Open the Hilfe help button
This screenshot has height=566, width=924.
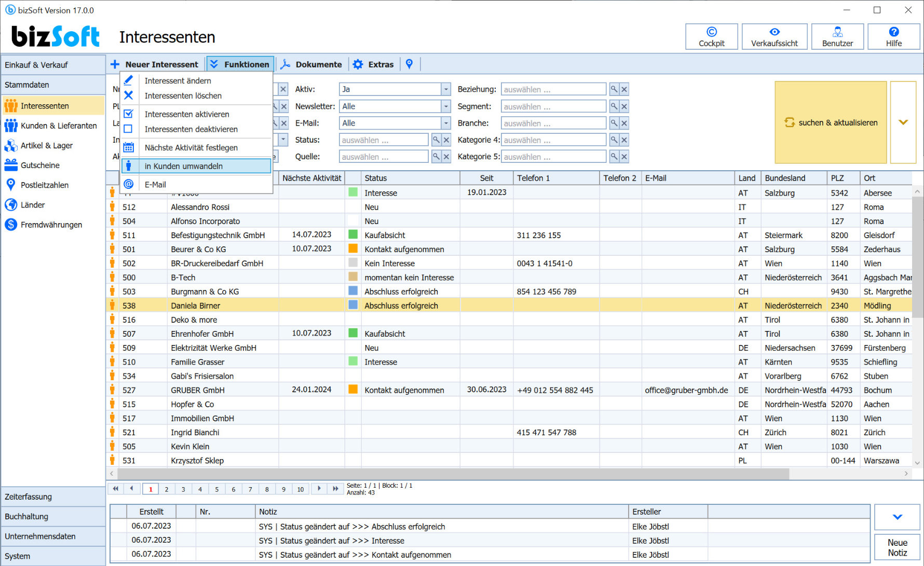[893, 37]
